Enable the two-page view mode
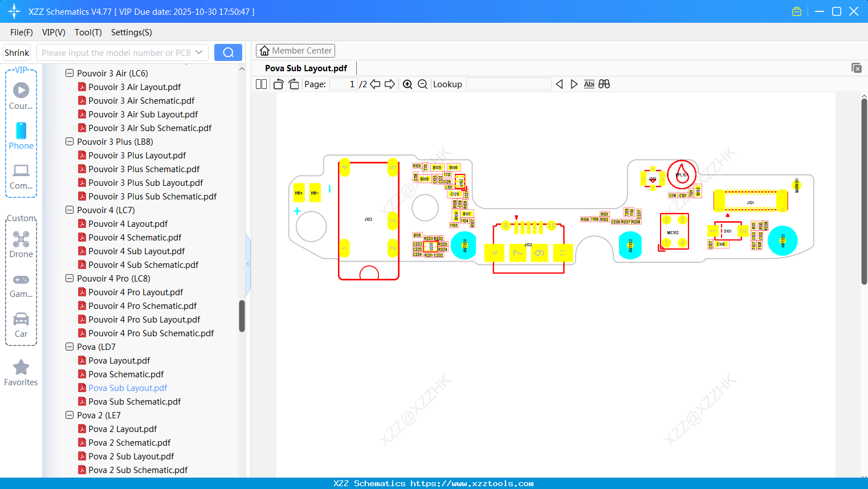868x489 pixels. (x=261, y=84)
